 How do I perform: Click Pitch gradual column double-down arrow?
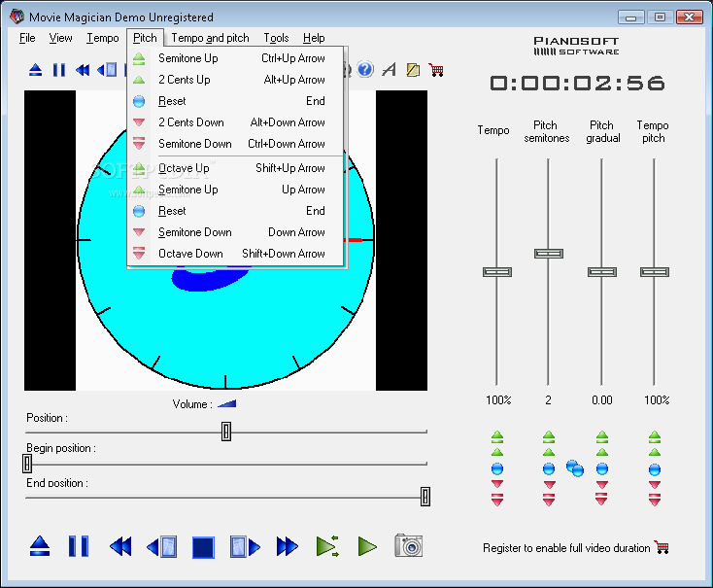[x=602, y=499]
